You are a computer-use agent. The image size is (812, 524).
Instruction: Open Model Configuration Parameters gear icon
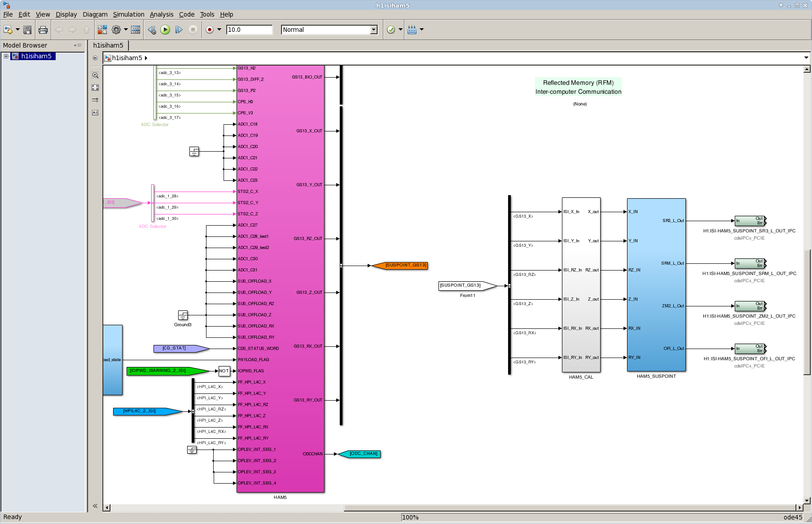pyautogui.click(x=116, y=30)
